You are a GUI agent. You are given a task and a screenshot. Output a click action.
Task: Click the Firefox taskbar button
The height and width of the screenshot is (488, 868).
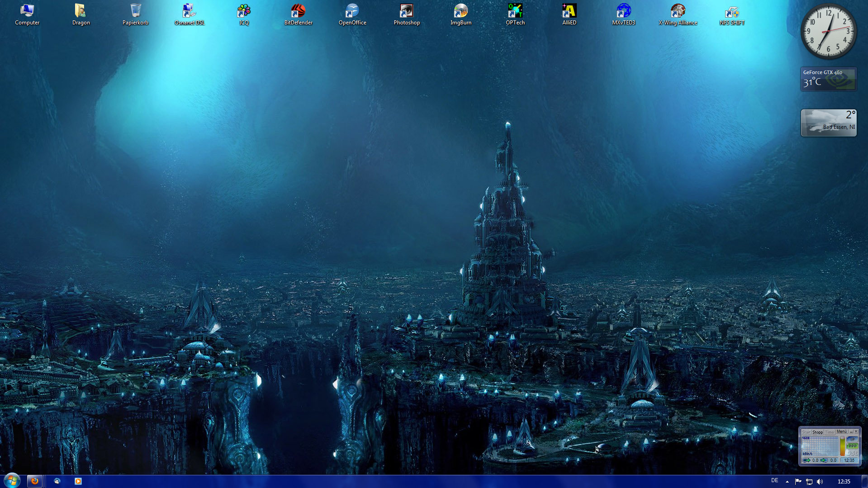35,481
